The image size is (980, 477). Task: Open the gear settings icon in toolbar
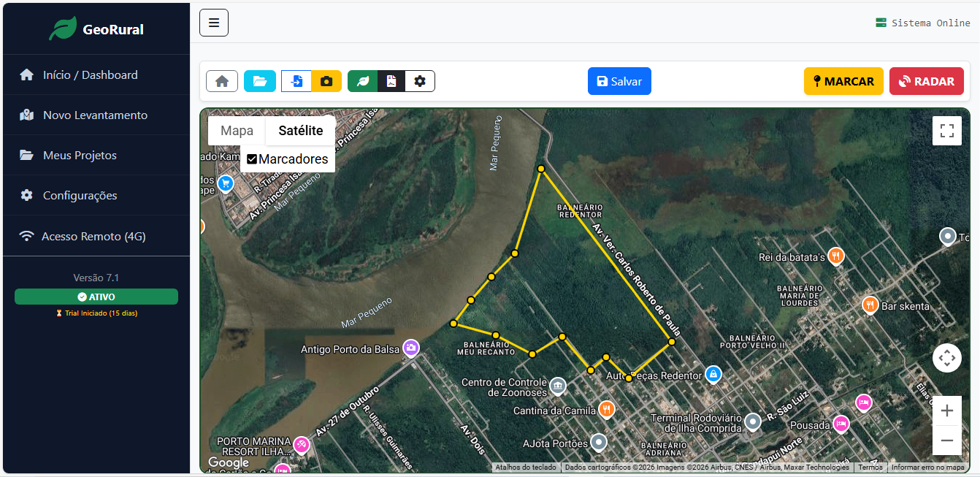click(x=420, y=81)
